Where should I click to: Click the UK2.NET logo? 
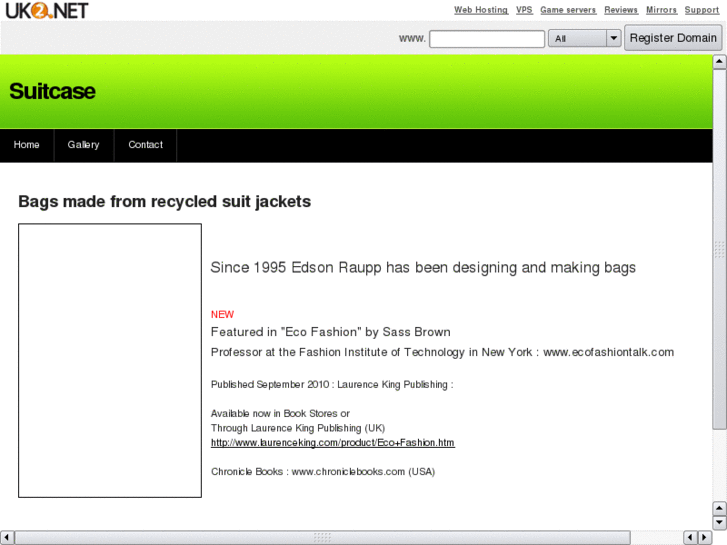[46, 10]
